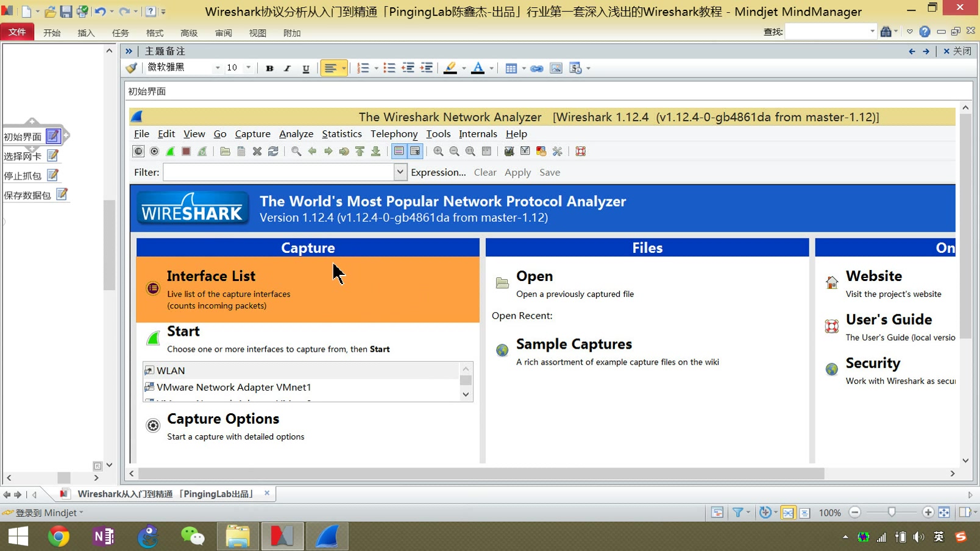Switch to the 任务 ribbon tab
This screenshot has width=980, height=551.
pyautogui.click(x=120, y=33)
